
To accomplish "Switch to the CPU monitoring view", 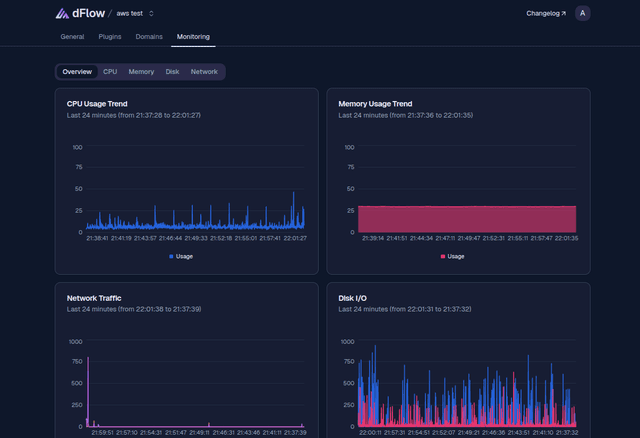I will (x=110, y=72).
